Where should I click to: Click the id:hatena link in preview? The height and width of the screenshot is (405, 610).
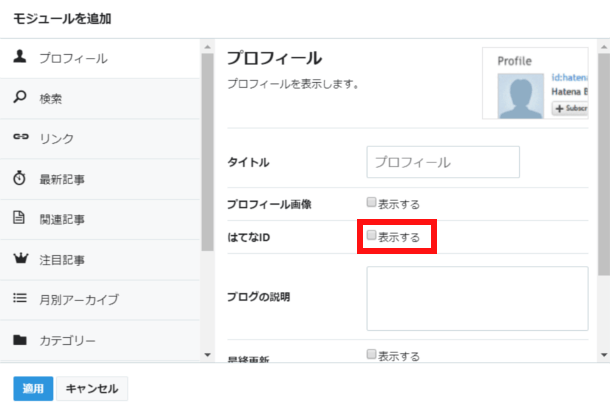[x=570, y=77]
